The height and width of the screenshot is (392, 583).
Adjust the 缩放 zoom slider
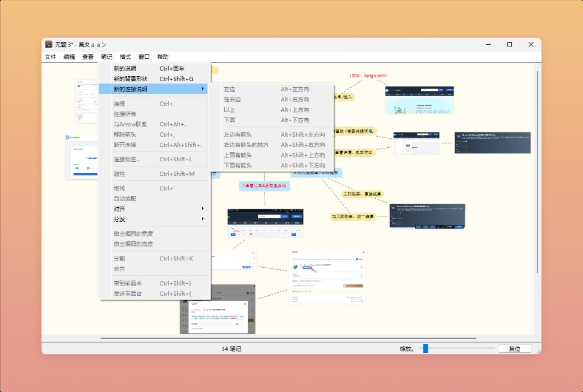(x=425, y=348)
